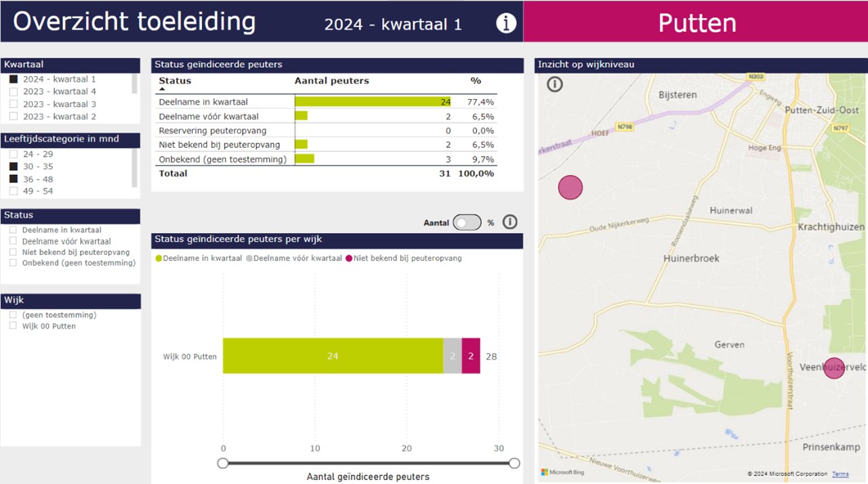This screenshot has width=868, height=484.
Task: Sort table by the Status column header
Action: (175, 81)
